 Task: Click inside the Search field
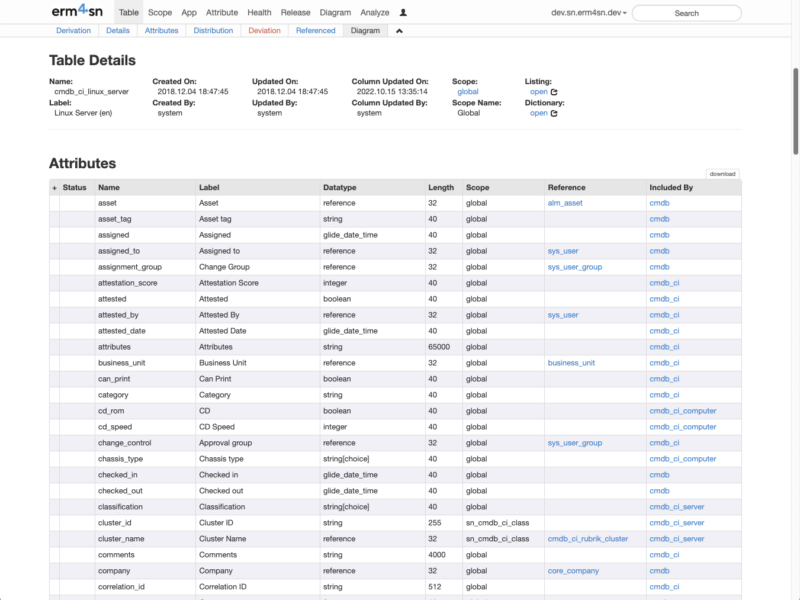click(x=687, y=14)
